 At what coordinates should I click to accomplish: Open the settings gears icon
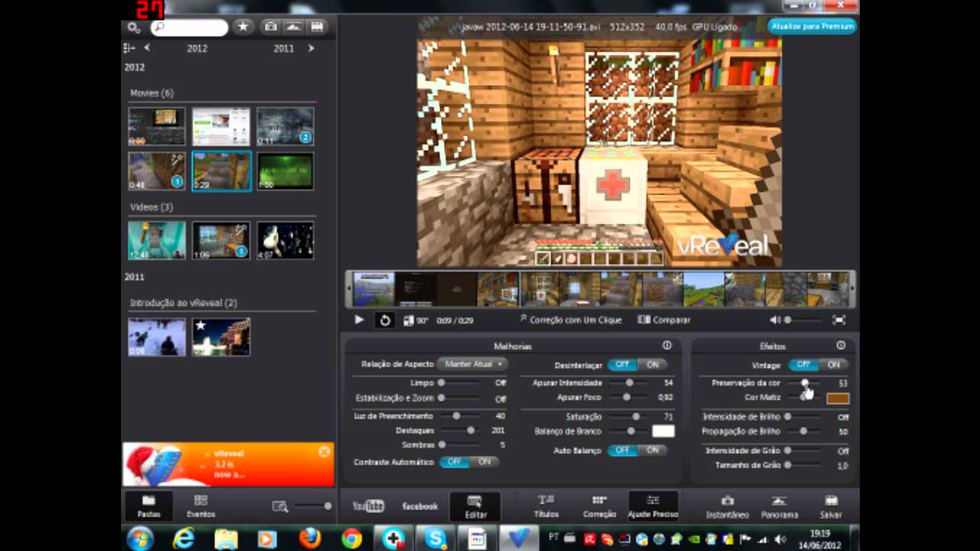click(134, 28)
